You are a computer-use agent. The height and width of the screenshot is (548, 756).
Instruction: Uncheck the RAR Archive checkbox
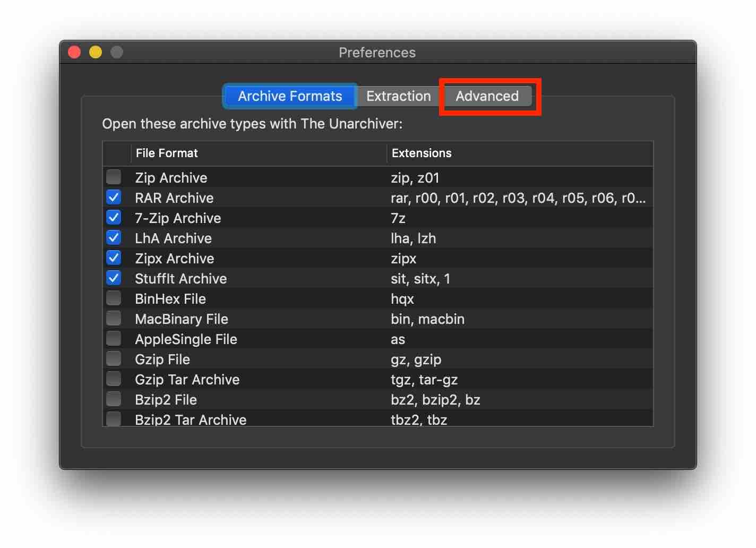[x=114, y=197]
